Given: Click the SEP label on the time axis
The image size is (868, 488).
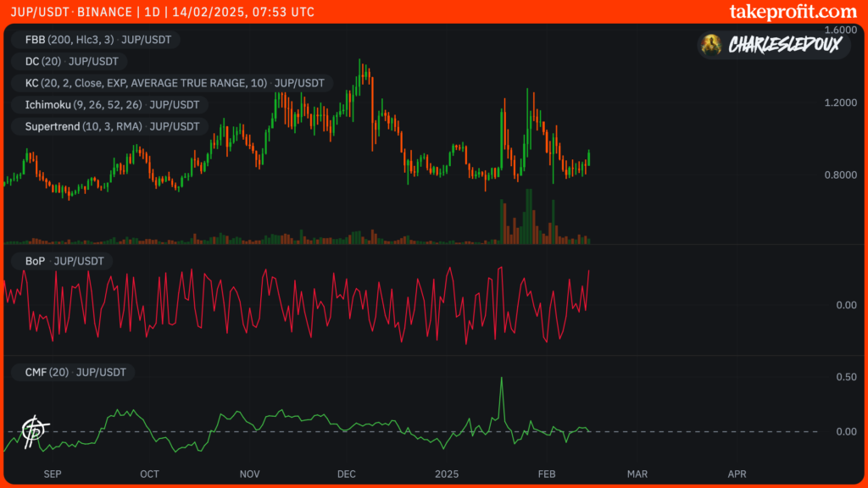Looking at the screenshot, I should click(x=52, y=474).
